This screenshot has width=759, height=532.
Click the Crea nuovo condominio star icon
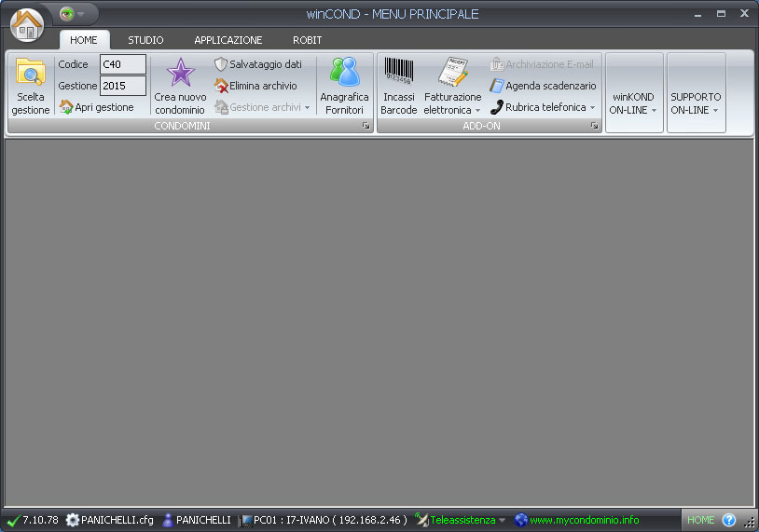point(179,74)
